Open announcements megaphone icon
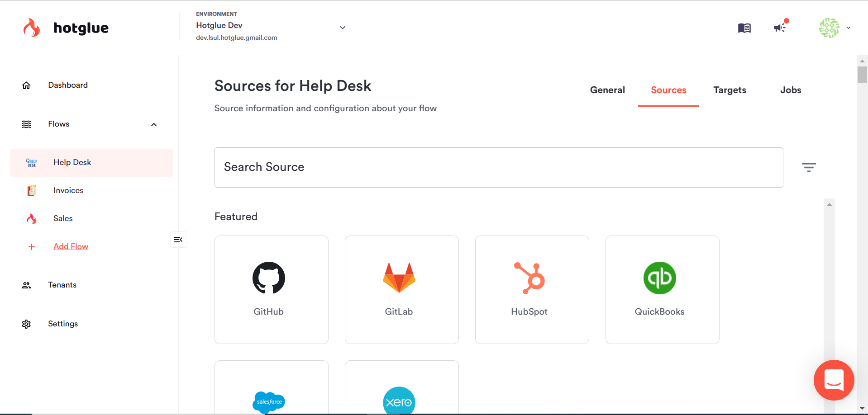The image size is (868, 415). 780,28
